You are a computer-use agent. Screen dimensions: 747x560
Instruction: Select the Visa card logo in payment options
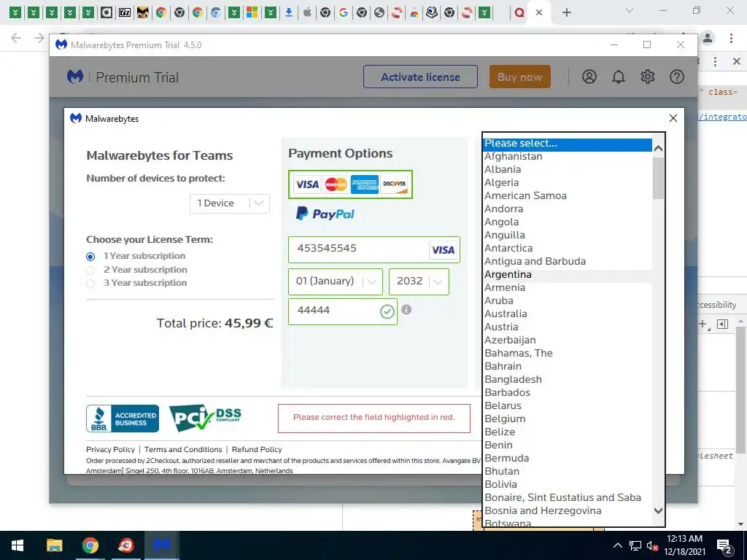click(307, 184)
